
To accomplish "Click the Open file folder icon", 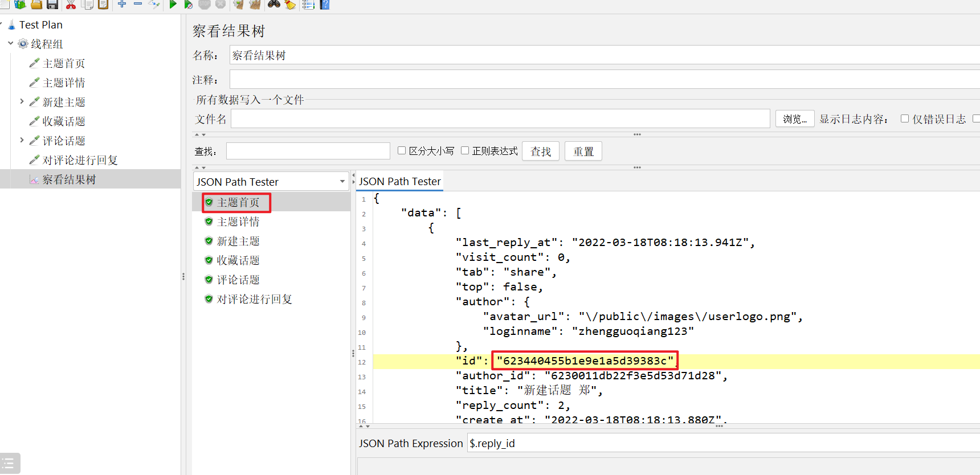I will click(x=36, y=4).
